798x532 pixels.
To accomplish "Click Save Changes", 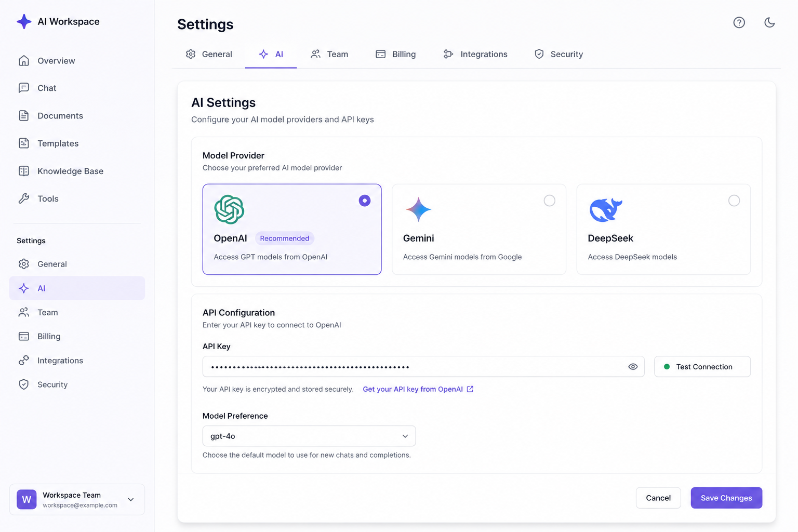I will tap(726, 498).
